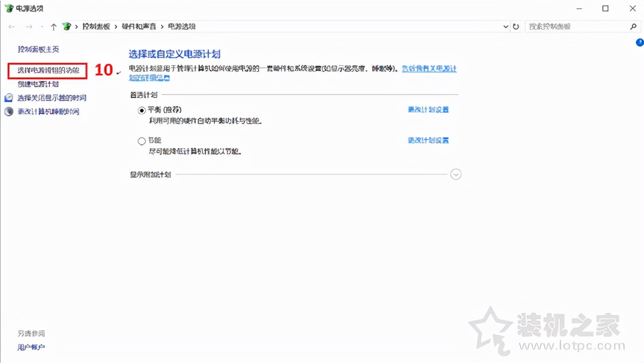This screenshot has width=644, height=363.
Task: Click the monitor icon beside 选择关闭显示器的时间
Action: point(8,98)
